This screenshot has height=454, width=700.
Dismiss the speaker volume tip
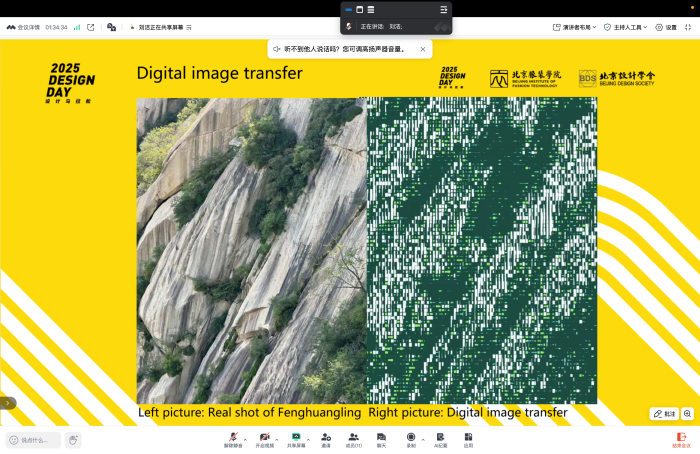pyautogui.click(x=423, y=48)
